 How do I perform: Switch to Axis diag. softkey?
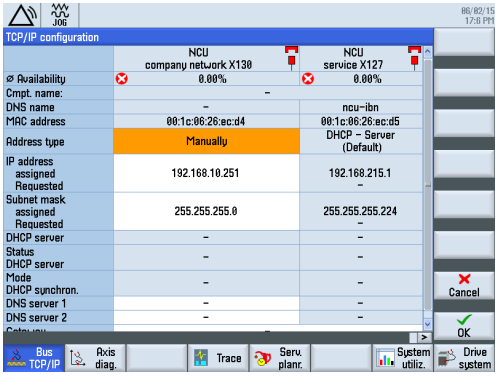pyautogui.click(x=95, y=358)
